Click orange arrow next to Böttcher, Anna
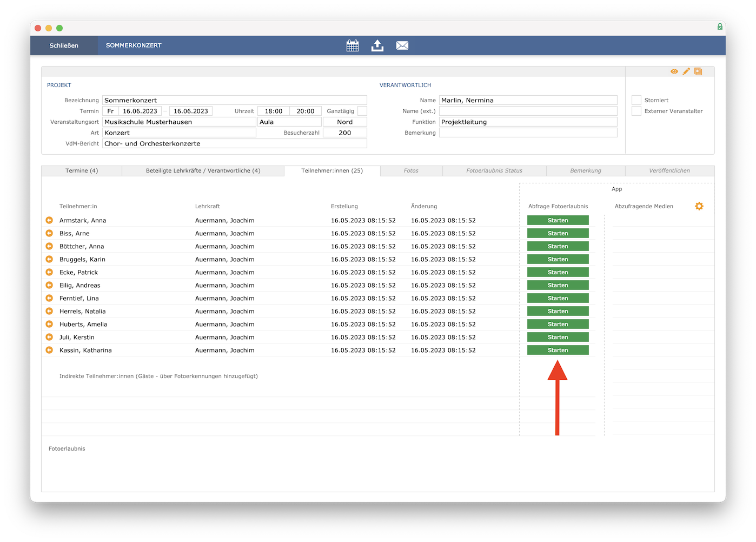This screenshot has width=756, height=542. [x=49, y=246]
